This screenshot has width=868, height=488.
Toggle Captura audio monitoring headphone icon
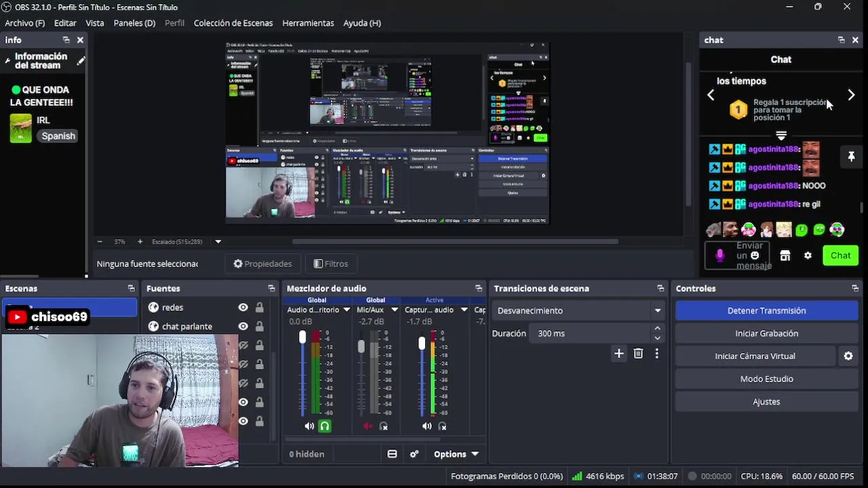point(443,426)
